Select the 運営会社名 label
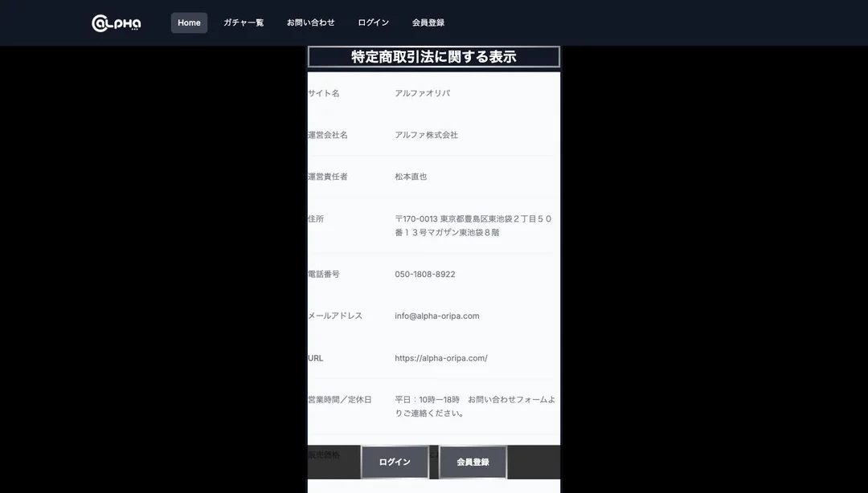 (x=328, y=135)
